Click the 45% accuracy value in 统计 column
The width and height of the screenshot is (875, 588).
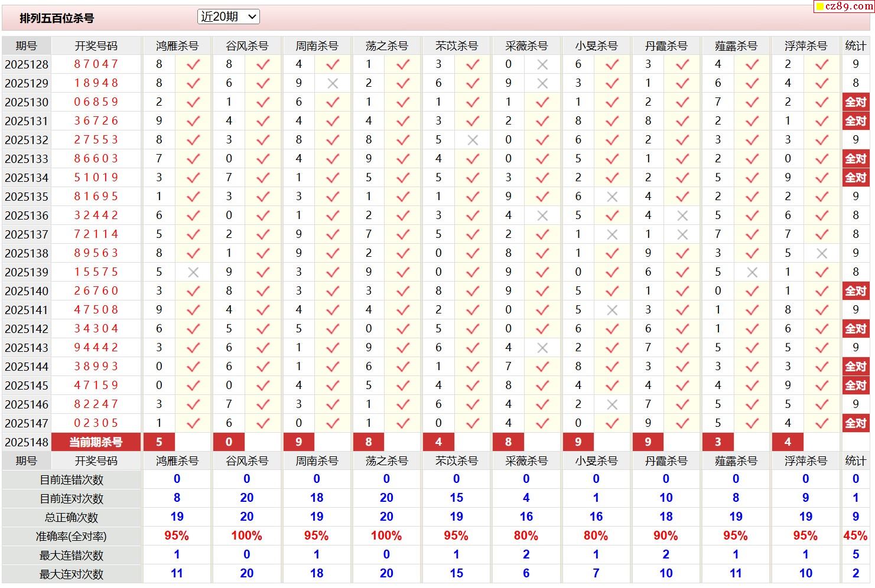[x=856, y=536]
